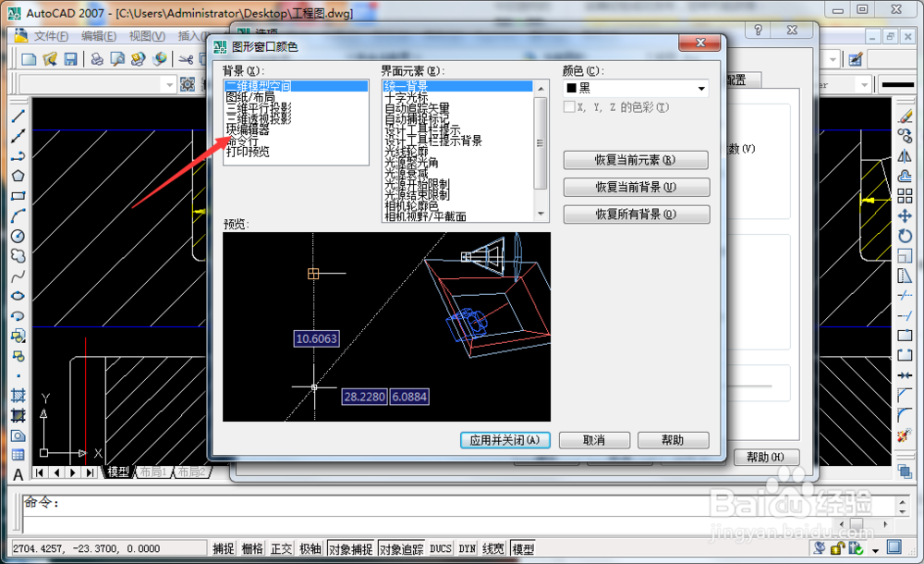Click 恢复当前元素(R) button
This screenshot has width=924, height=564.
click(636, 160)
